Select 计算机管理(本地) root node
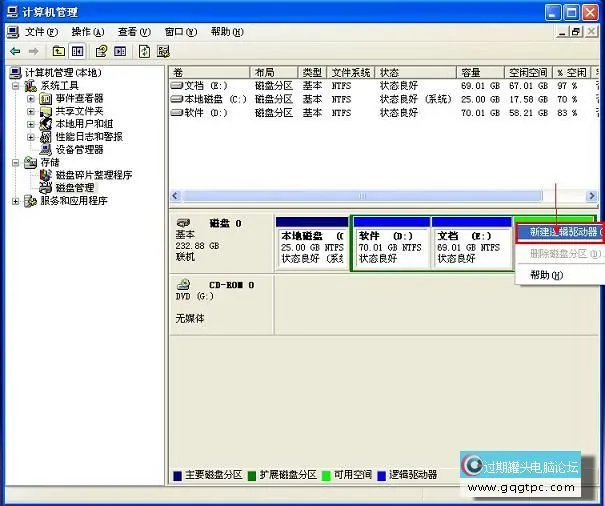This screenshot has height=506, width=605. (63, 73)
